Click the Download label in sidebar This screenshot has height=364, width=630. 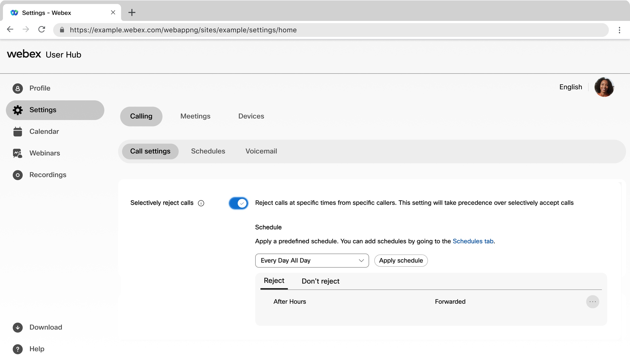46,328
